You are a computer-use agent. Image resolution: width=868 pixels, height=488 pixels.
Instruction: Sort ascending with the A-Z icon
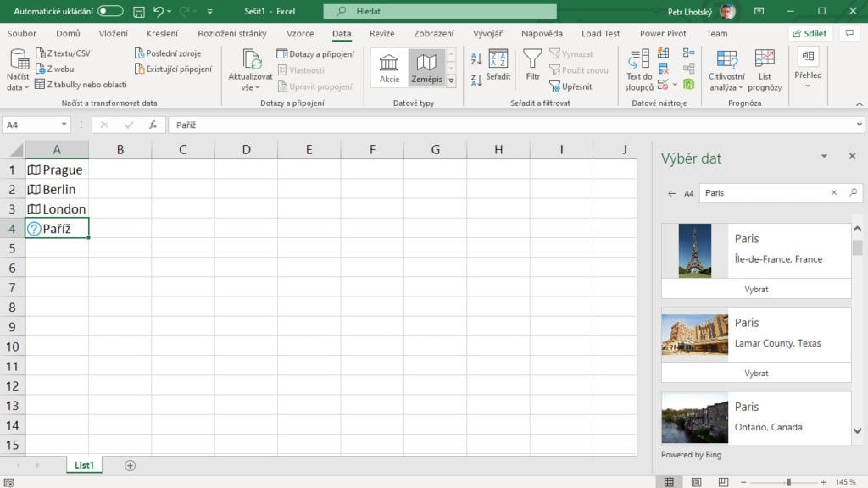point(476,59)
